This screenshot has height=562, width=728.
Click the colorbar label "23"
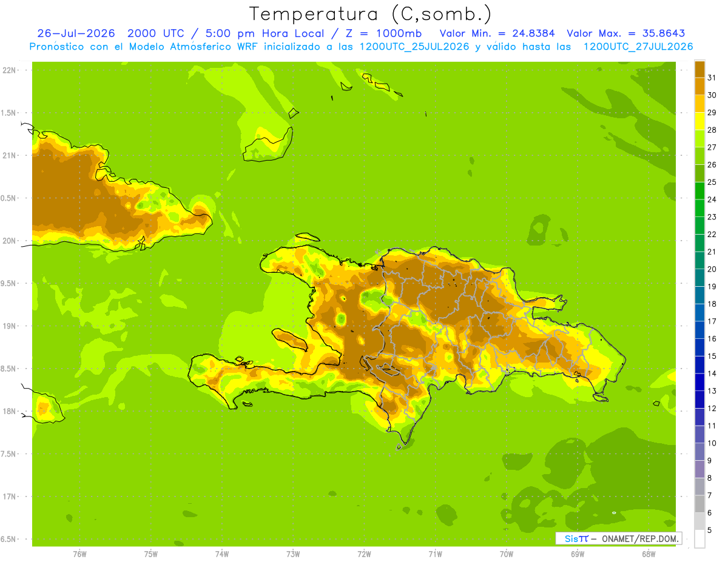click(712, 217)
